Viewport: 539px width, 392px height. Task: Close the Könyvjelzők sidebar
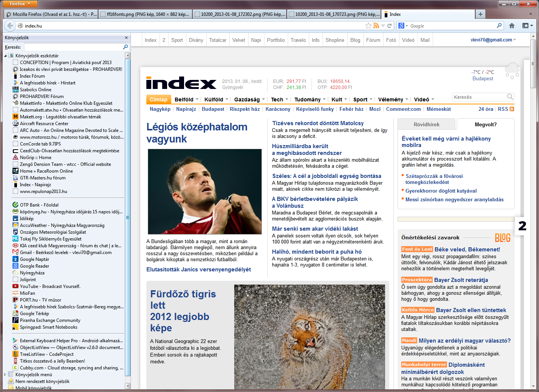pos(126,38)
